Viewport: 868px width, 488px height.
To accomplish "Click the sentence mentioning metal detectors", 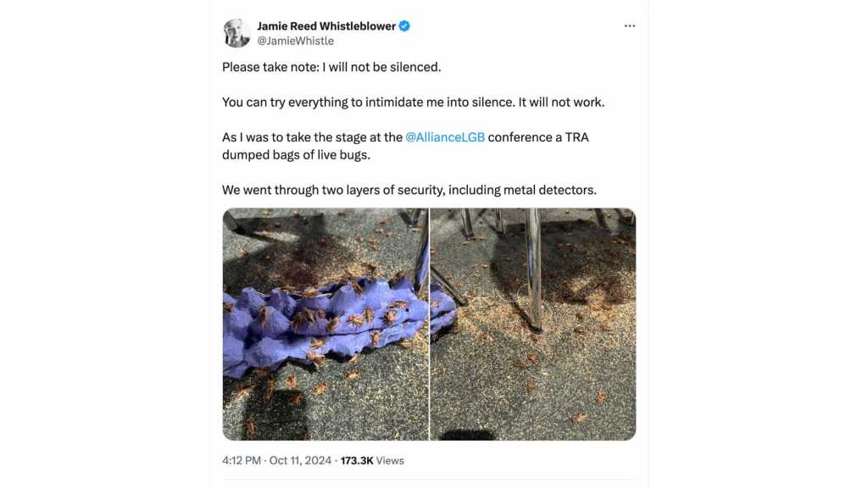I will coord(409,191).
